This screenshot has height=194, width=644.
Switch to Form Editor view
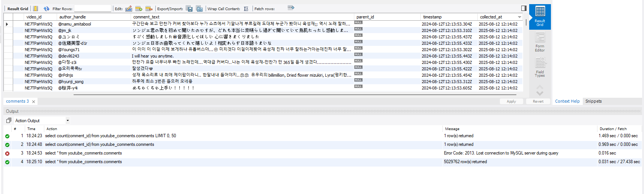click(540, 42)
